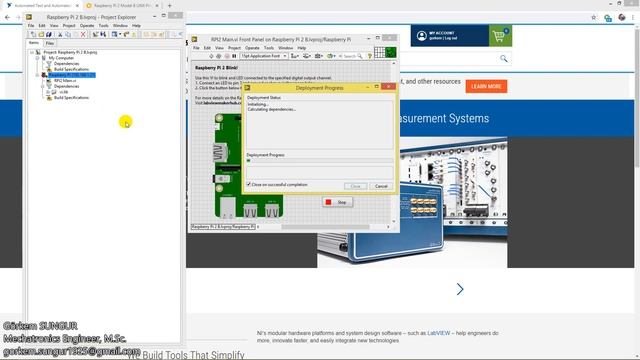Click Copy icon in Project Explorer toolbar
Screen dimensions: 640x360
[68, 35]
